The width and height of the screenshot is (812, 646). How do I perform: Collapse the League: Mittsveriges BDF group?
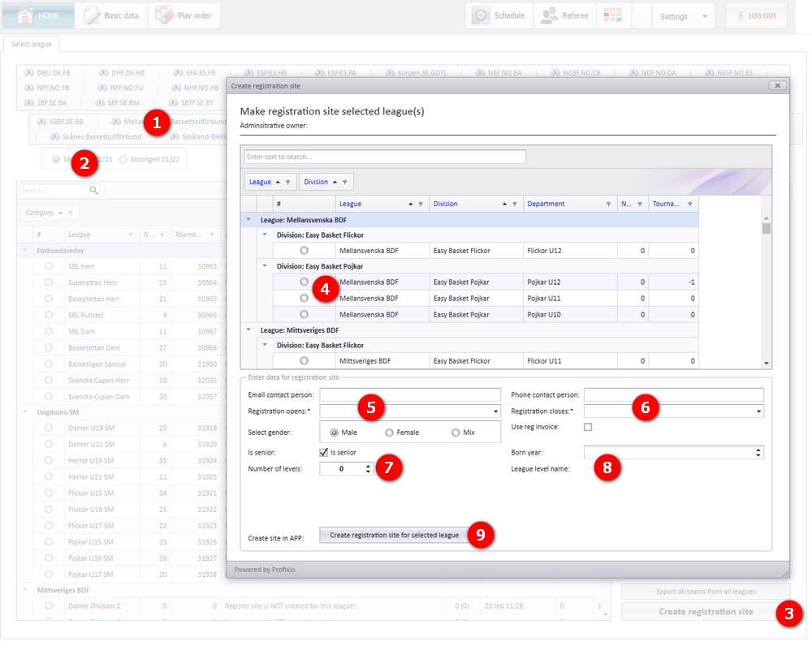tap(248, 329)
